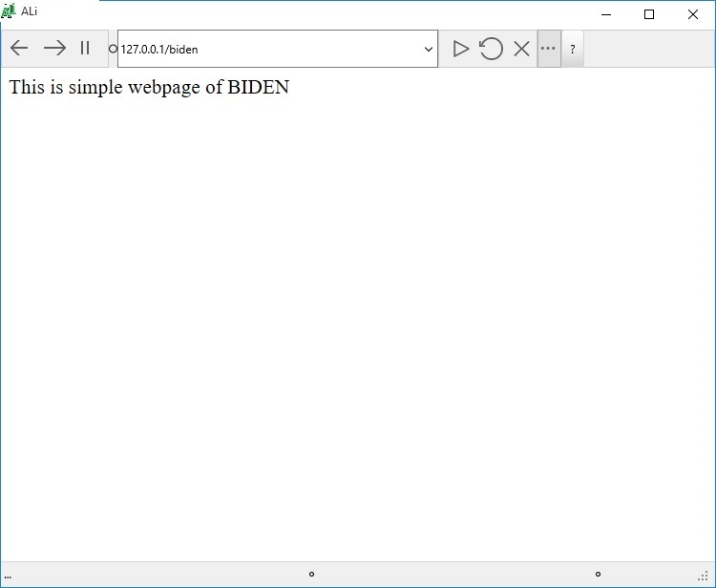Click the ellipsis in status bar left
The width and height of the screenshot is (716, 588).
pyautogui.click(x=8, y=577)
